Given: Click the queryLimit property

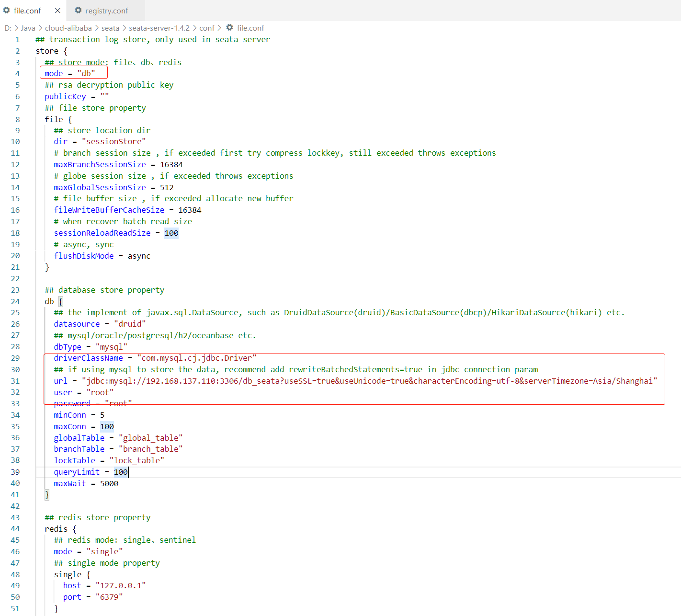Looking at the screenshot, I should tap(77, 472).
